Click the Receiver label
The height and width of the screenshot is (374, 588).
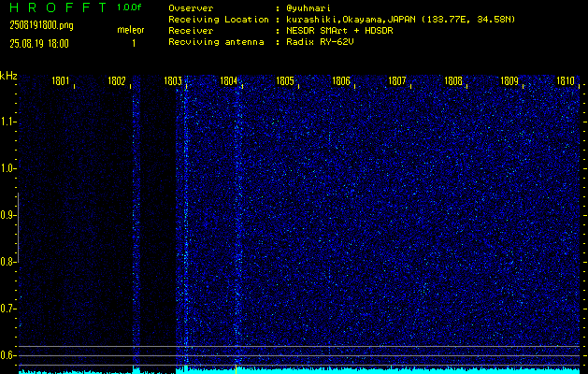(x=191, y=31)
